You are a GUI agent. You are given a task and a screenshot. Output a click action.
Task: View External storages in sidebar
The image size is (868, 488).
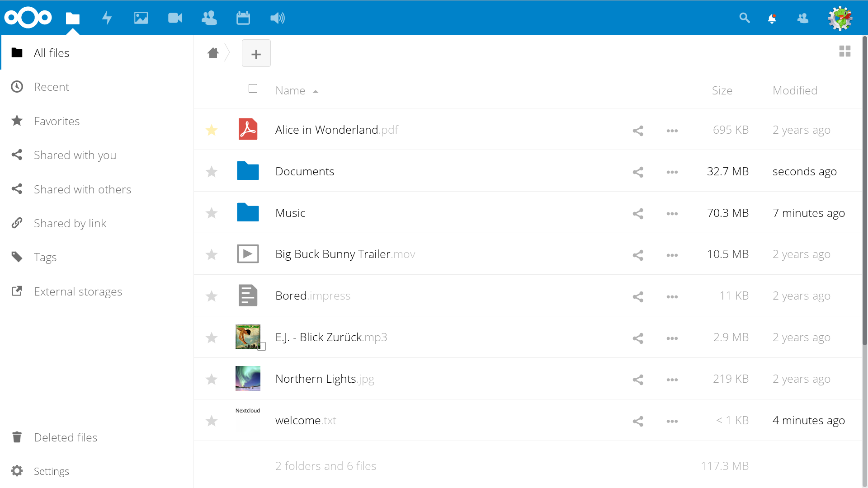point(78,291)
